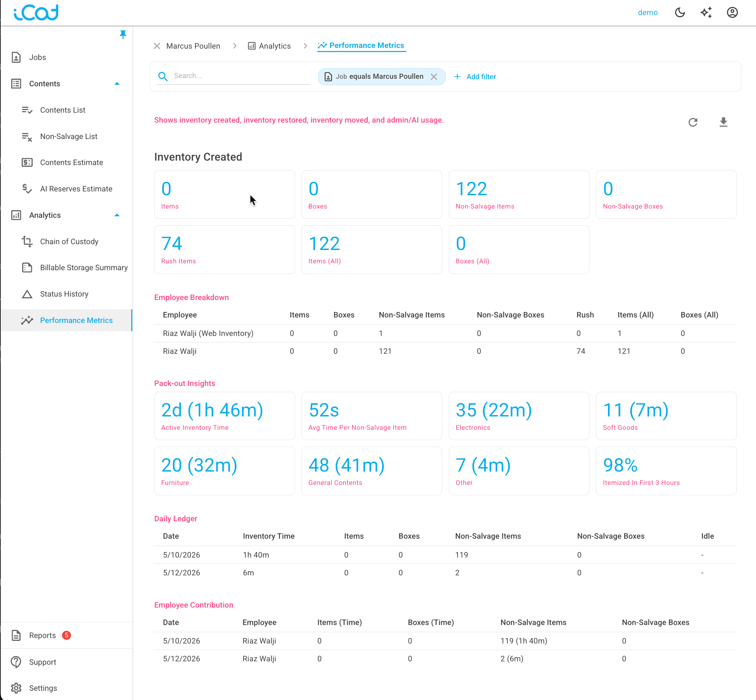Viewport: 756px width, 700px height.
Task: Click the red Reports badge showing 5
Action: [x=66, y=635]
